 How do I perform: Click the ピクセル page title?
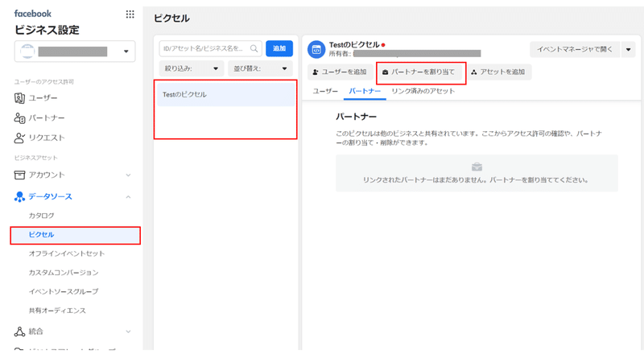click(x=171, y=18)
